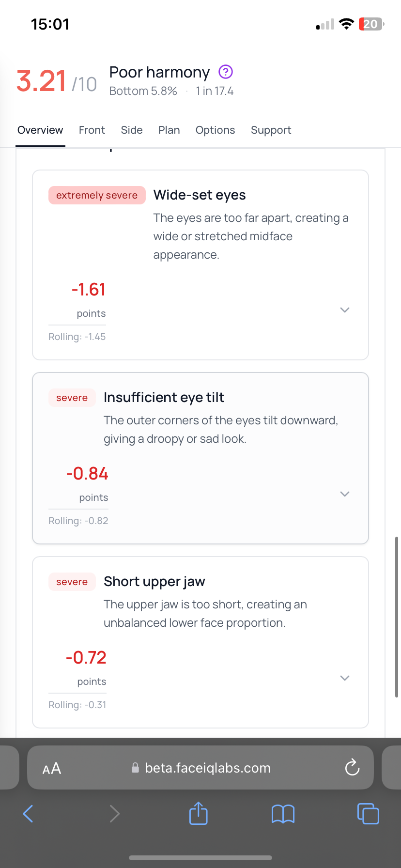Open Safari bookmarks book icon
The width and height of the screenshot is (401, 868).
click(283, 814)
